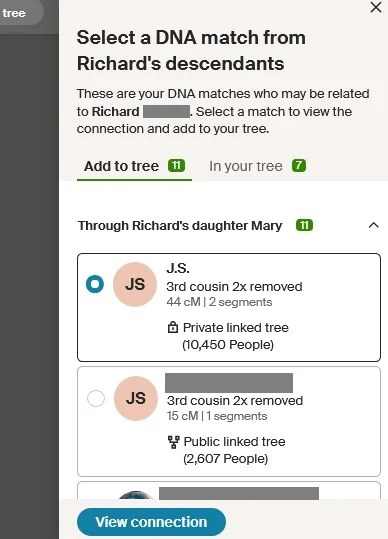Click the public linked tree icon
The width and height of the screenshot is (388, 539).
pos(174,442)
